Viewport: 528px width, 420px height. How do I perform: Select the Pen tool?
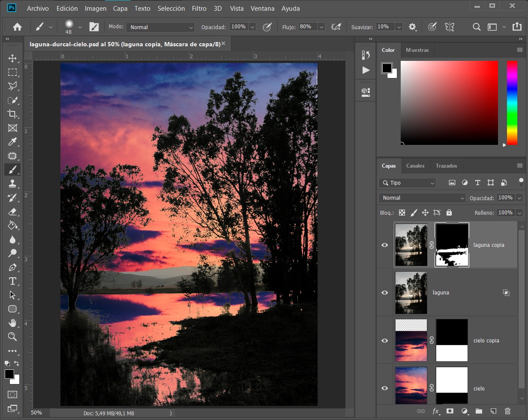pos(12,267)
